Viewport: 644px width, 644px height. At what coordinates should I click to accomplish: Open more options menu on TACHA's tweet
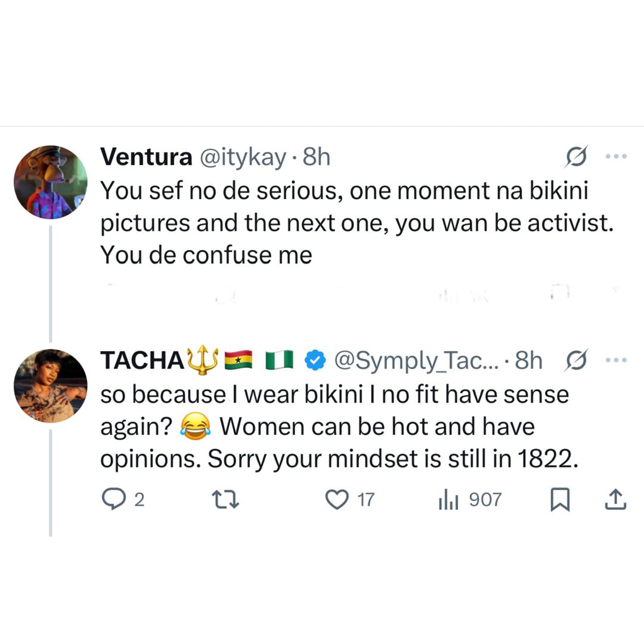point(616,360)
